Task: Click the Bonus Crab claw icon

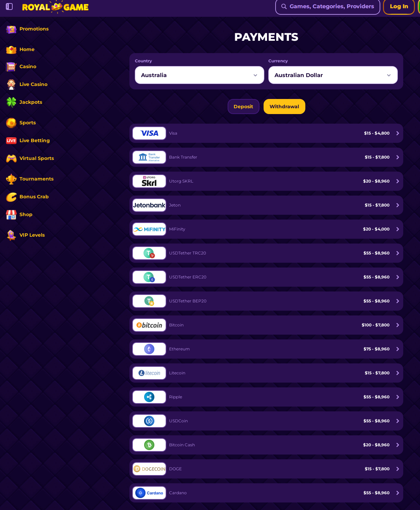Action: click(x=11, y=197)
